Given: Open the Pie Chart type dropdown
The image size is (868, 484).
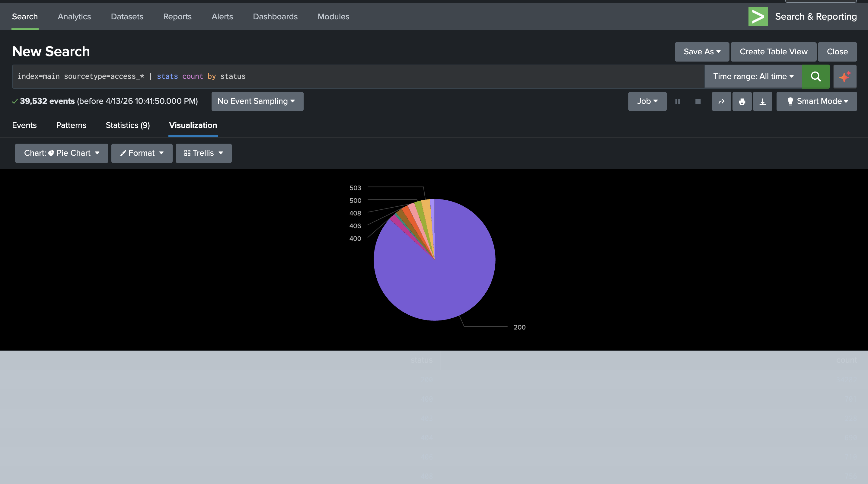Looking at the screenshot, I should click(x=62, y=153).
